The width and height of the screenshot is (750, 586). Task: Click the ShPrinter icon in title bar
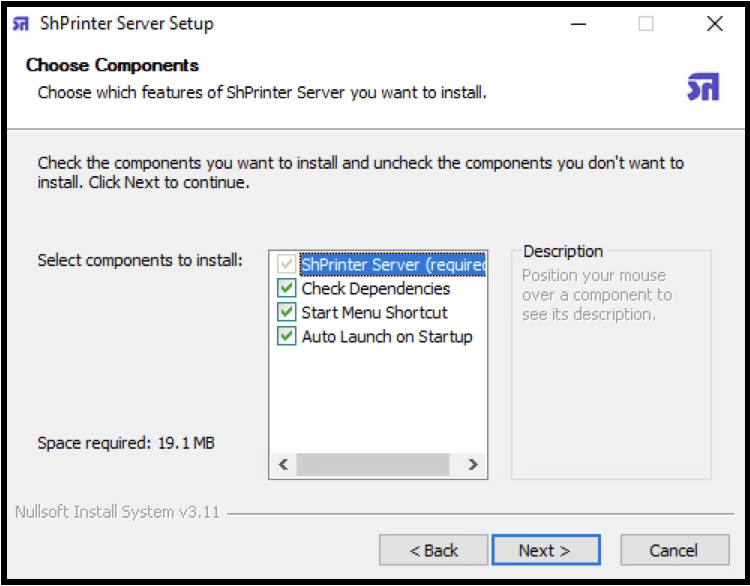[21, 24]
